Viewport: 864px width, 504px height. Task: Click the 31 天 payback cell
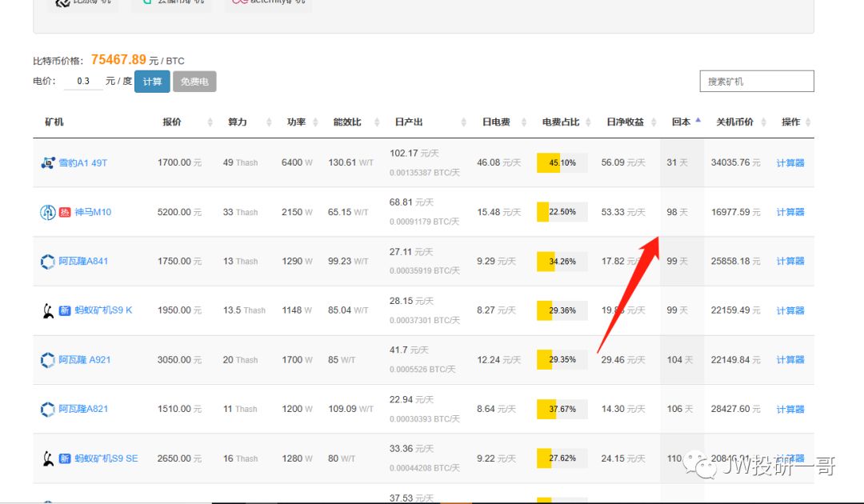click(x=678, y=162)
